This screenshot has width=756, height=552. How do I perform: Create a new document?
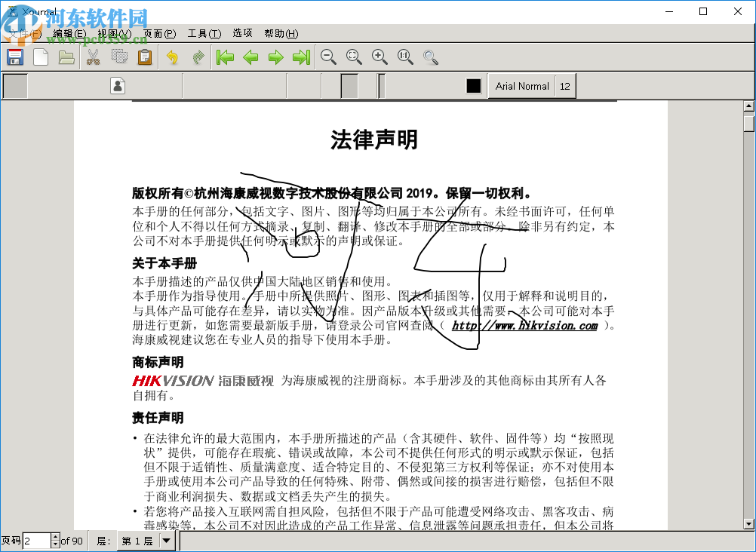pyautogui.click(x=40, y=57)
